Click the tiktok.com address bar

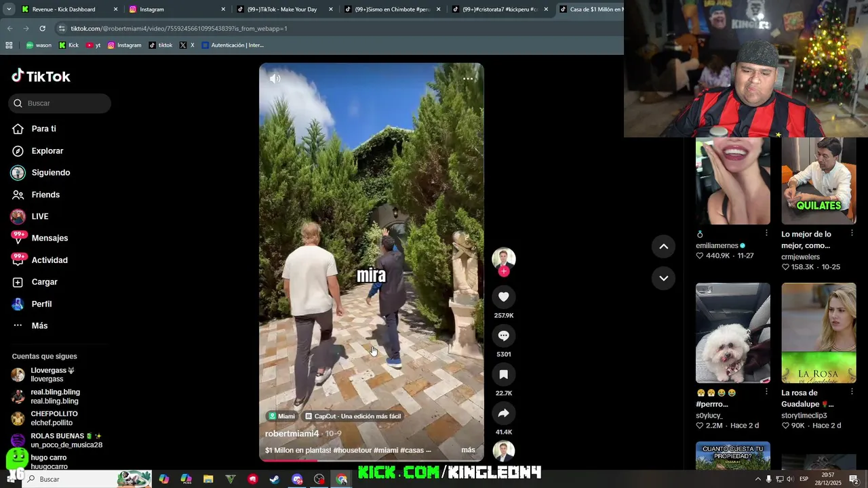pyautogui.click(x=339, y=28)
